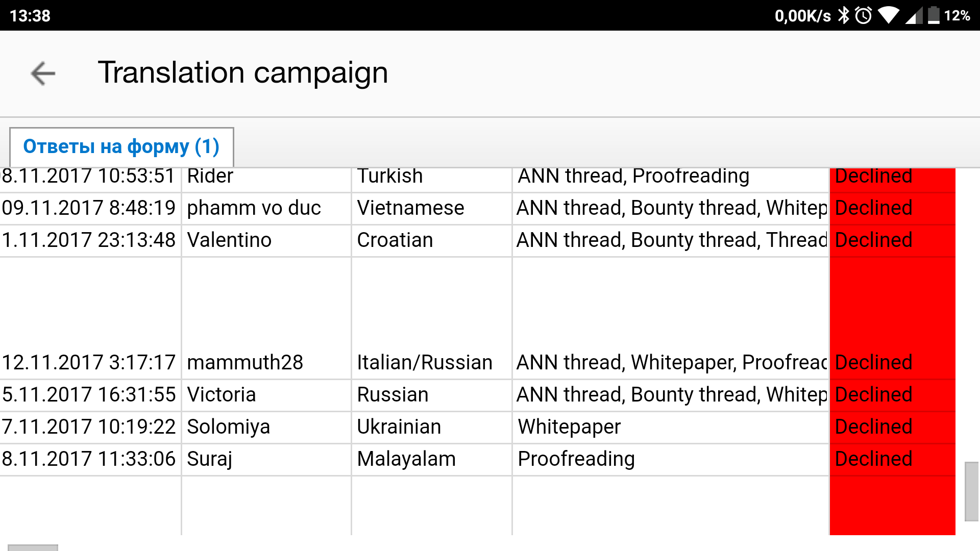Select the Valentino name cell
Image resolution: width=980 pixels, height=551 pixels.
point(266,240)
